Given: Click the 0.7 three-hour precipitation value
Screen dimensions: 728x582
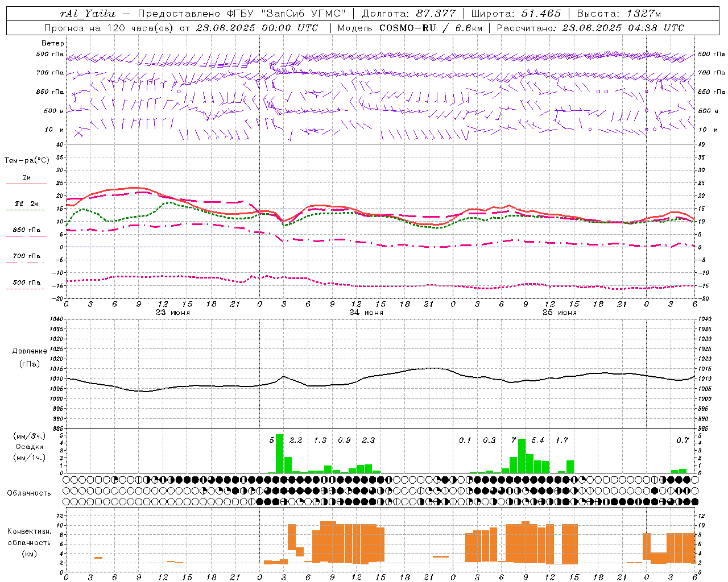Looking at the screenshot, I should tap(682, 440).
